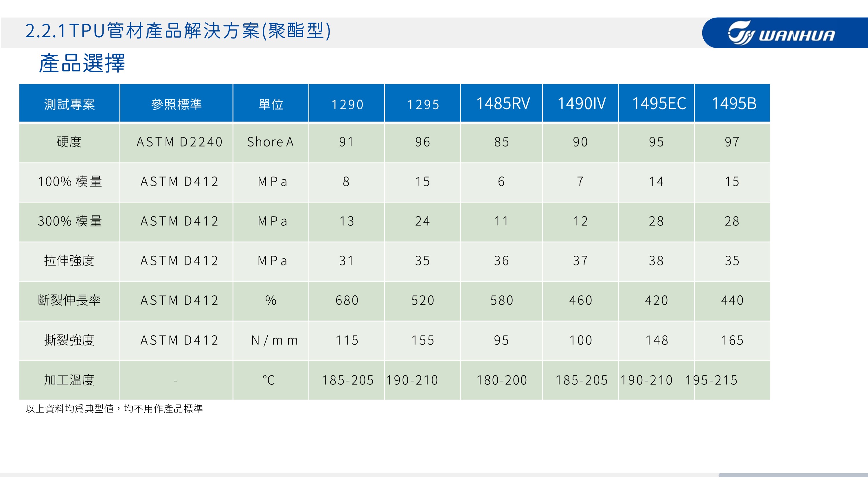Viewport: 868px width, 488px height.
Task: Click the '拉伸強度' row label
Action: 69,261
